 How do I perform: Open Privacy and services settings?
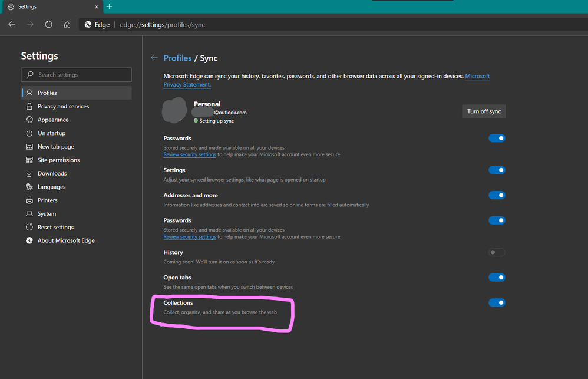coord(77,106)
